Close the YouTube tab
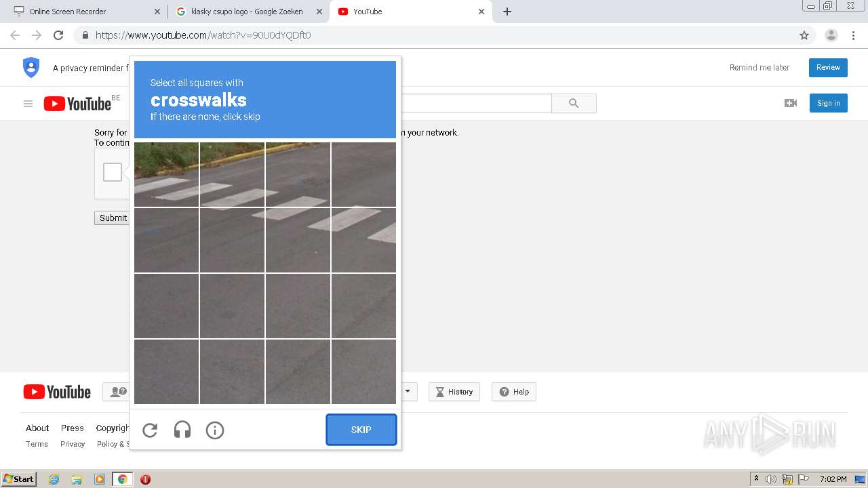The width and height of the screenshot is (868, 488). [481, 12]
